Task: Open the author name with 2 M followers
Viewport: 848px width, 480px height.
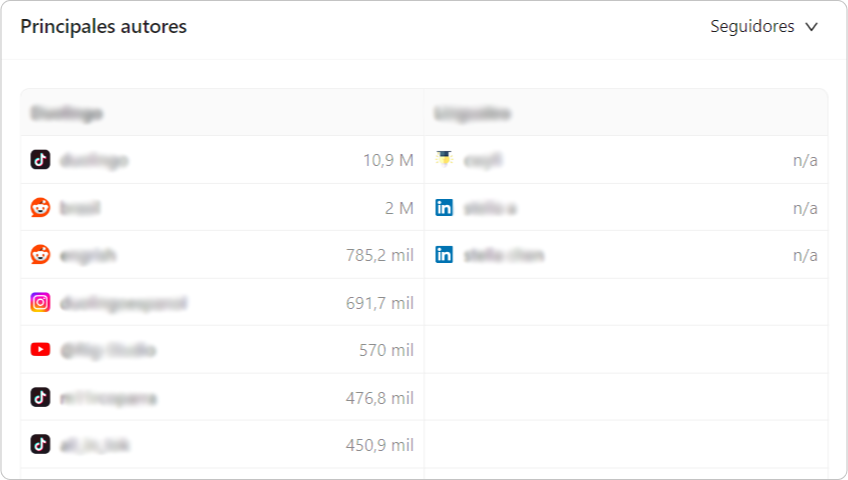Action: point(80,208)
